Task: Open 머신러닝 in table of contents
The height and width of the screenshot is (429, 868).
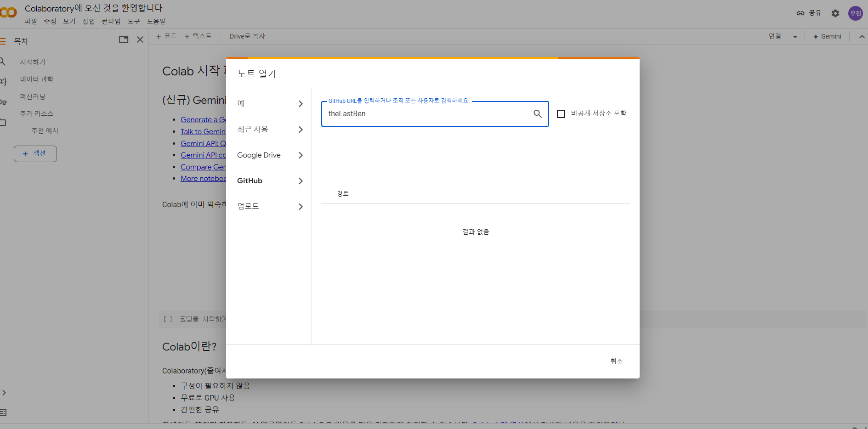Action: [33, 96]
